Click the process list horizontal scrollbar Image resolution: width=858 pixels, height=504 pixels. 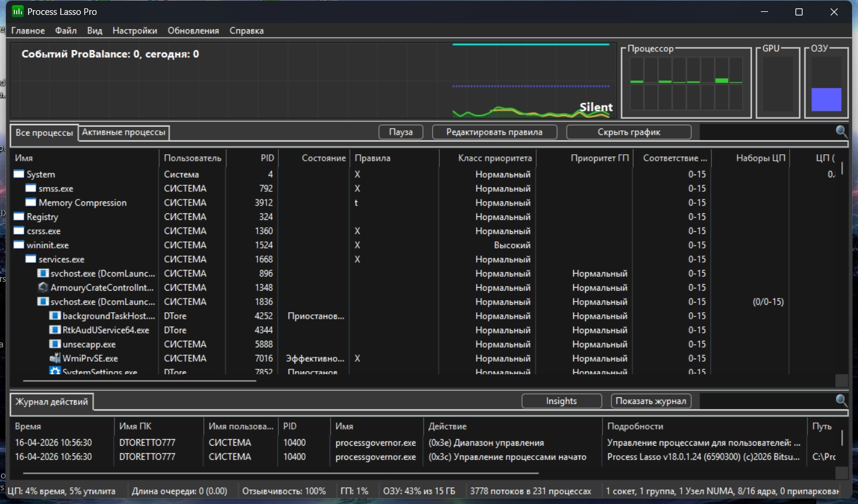(x=139, y=381)
